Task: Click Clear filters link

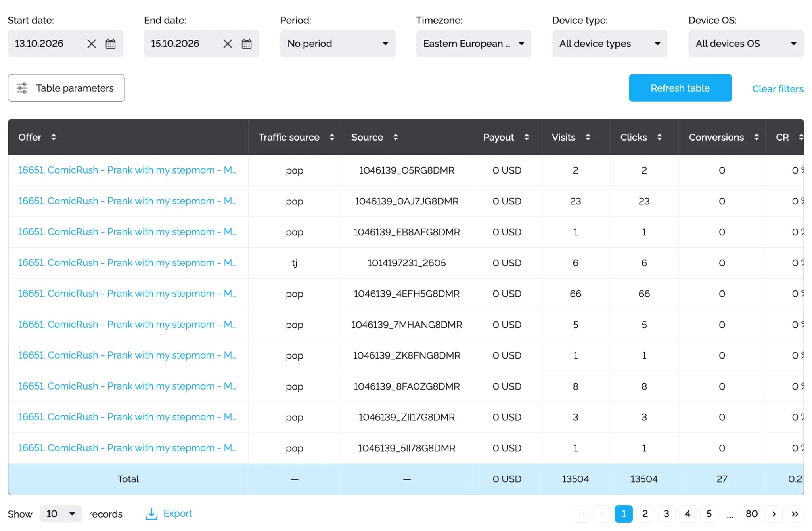Action: click(x=778, y=89)
